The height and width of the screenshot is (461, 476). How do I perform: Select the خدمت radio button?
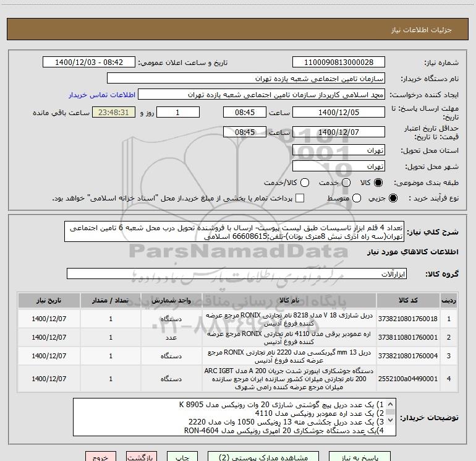click(x=346, y=183)
